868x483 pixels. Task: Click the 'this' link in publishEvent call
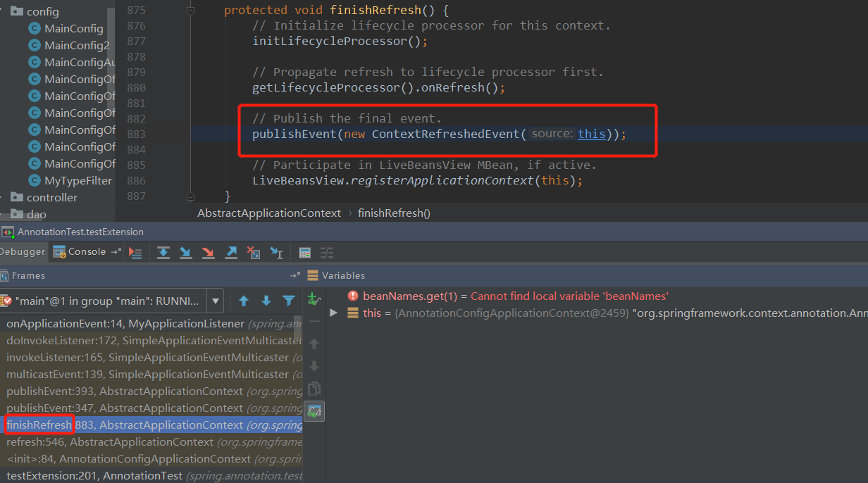[x=592, y=134]
